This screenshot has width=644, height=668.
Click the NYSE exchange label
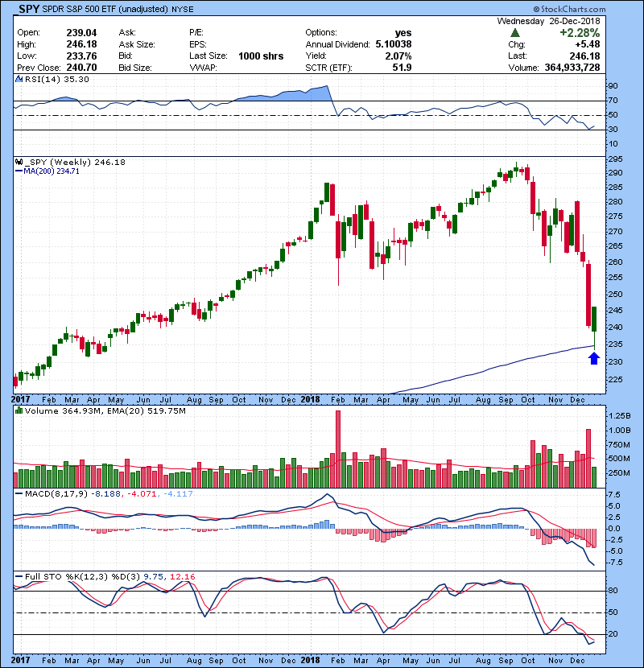tap(183, 10)
